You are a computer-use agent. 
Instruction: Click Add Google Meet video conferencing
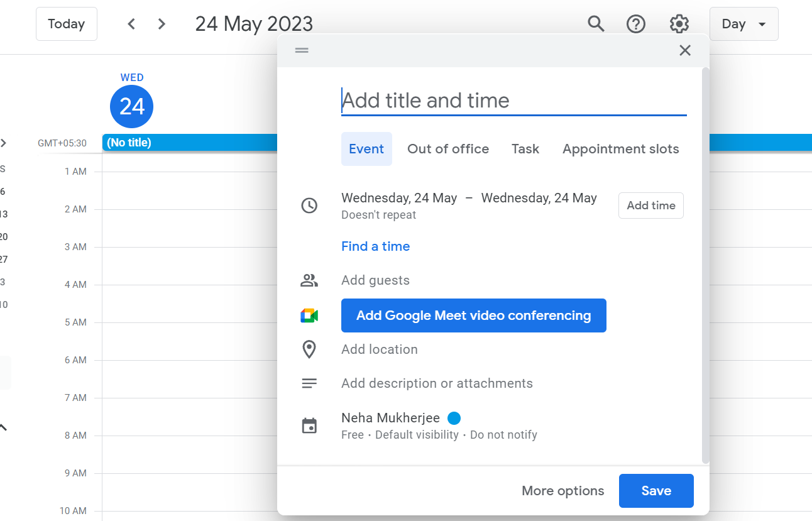pyautogui.click(x=474, y=315)
